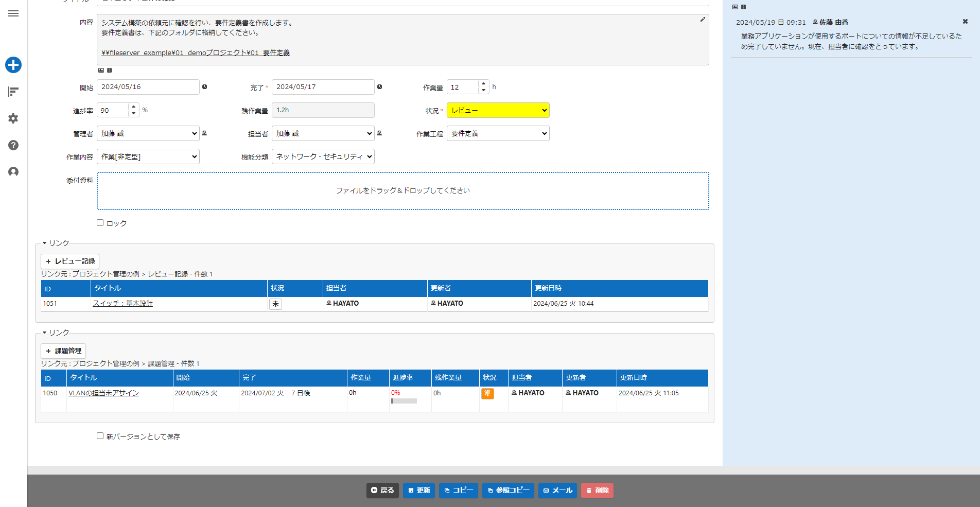Collapse the second リンク section with 課題管理

click(56, 333)
